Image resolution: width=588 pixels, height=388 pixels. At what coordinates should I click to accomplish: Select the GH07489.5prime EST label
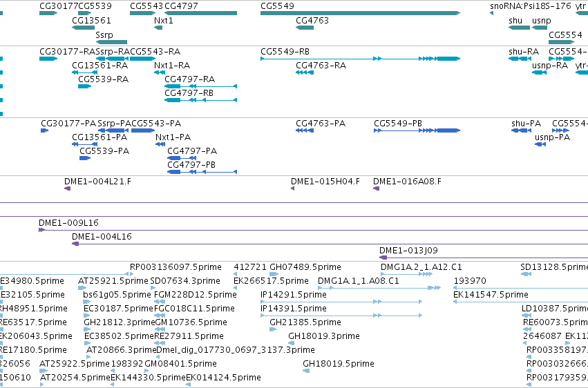305,267
